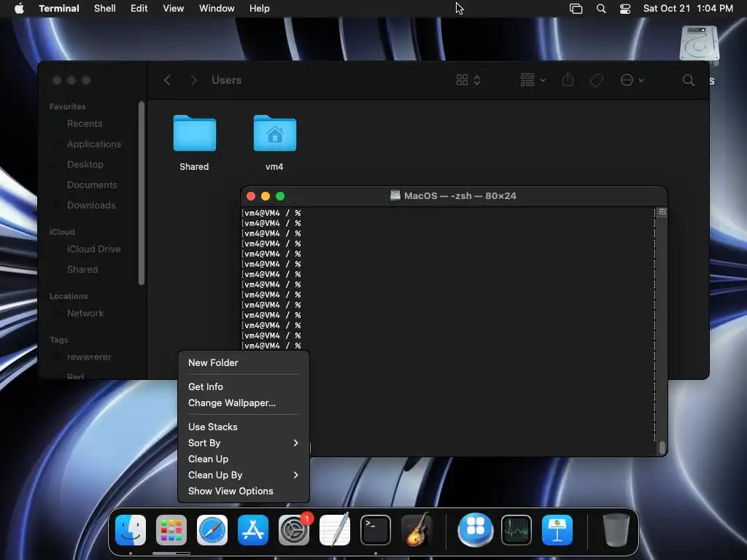747x560 pixels.
Task: Open Activity Monitor from the Dock
Action: 516,530
